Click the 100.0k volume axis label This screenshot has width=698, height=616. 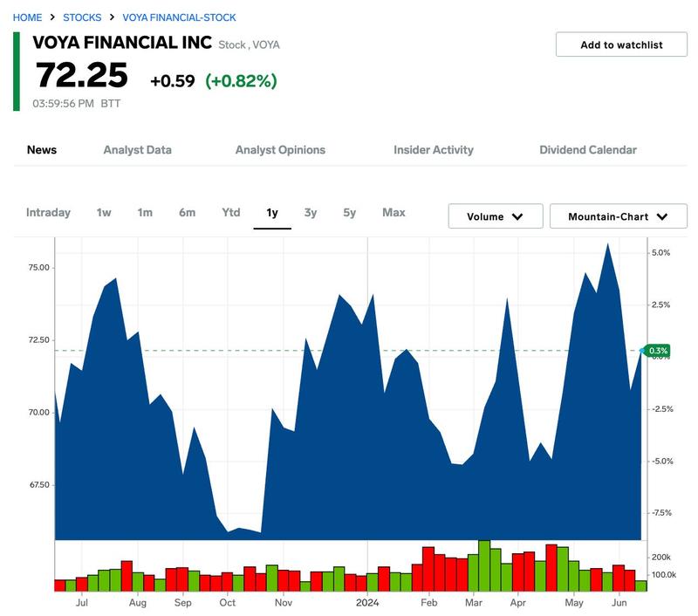click(x=664, y=575)
